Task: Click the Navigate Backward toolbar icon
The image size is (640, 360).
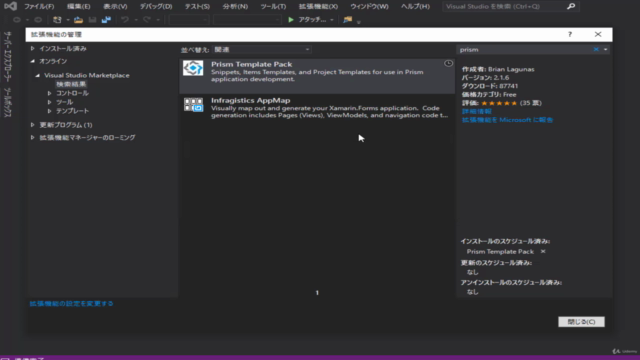Action: (x=17, y=20)
